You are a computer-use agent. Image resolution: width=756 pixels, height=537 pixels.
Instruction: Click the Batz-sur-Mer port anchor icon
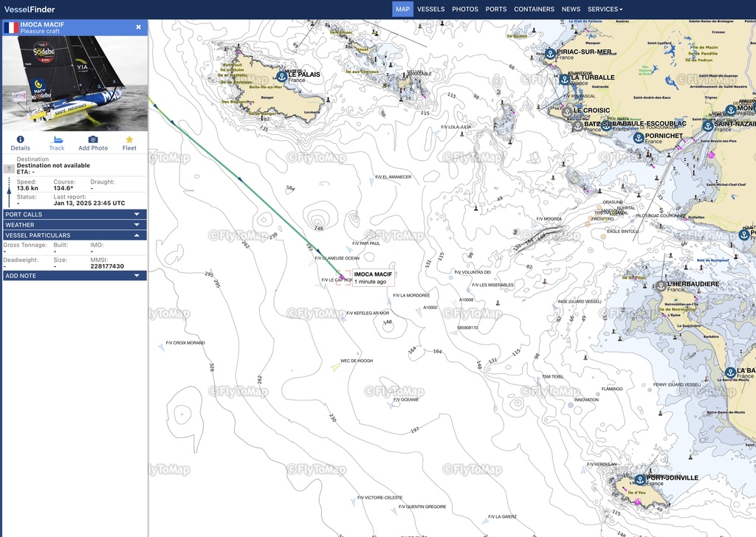tap(577, 125)
